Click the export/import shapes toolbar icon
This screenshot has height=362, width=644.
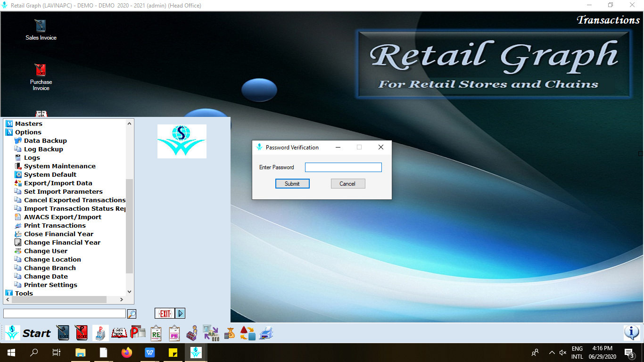pyautogui.click(x=248, y=333)
